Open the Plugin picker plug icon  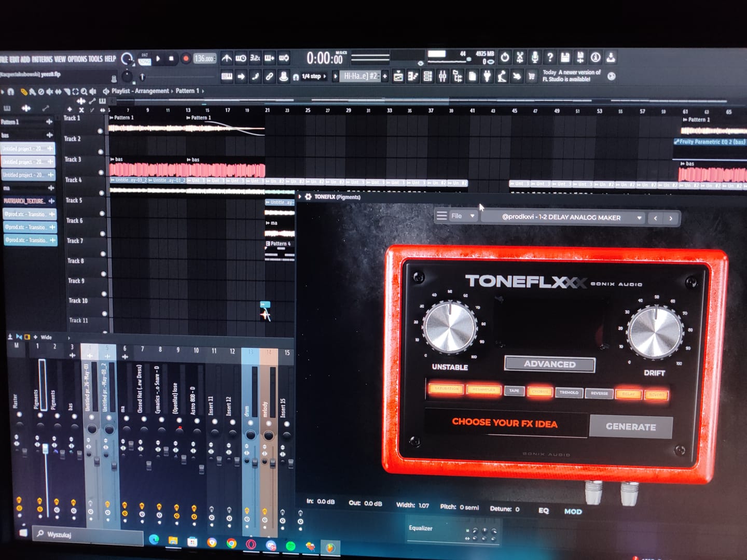point(487,76)
